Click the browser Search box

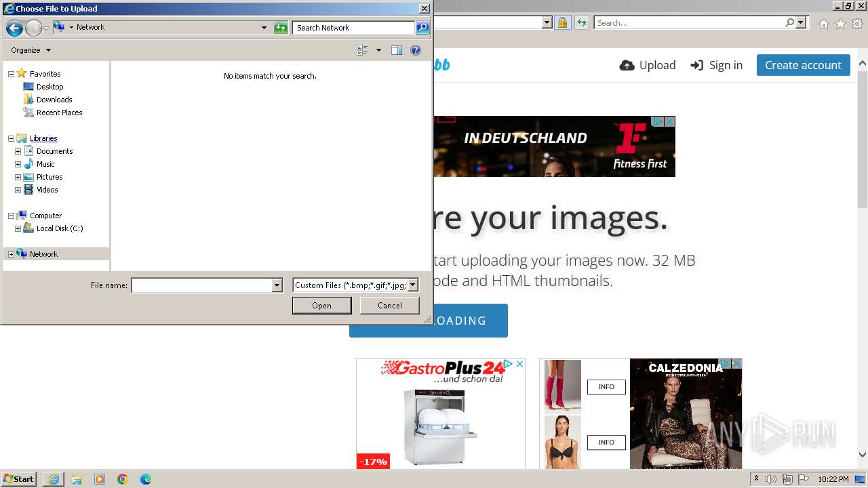pos(689,23)
